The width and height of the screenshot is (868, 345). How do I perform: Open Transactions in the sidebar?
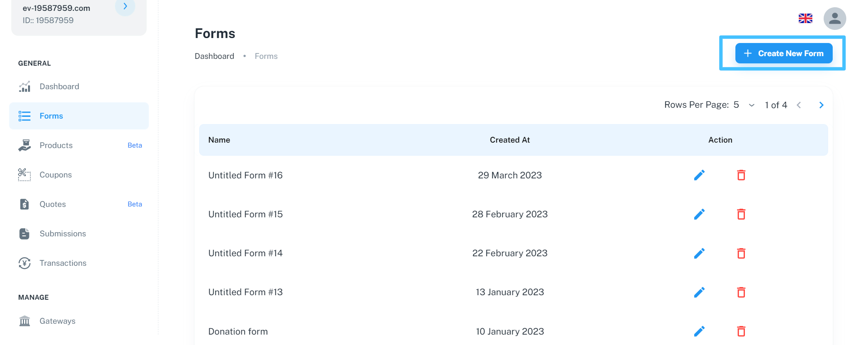(x=79, y=263)
